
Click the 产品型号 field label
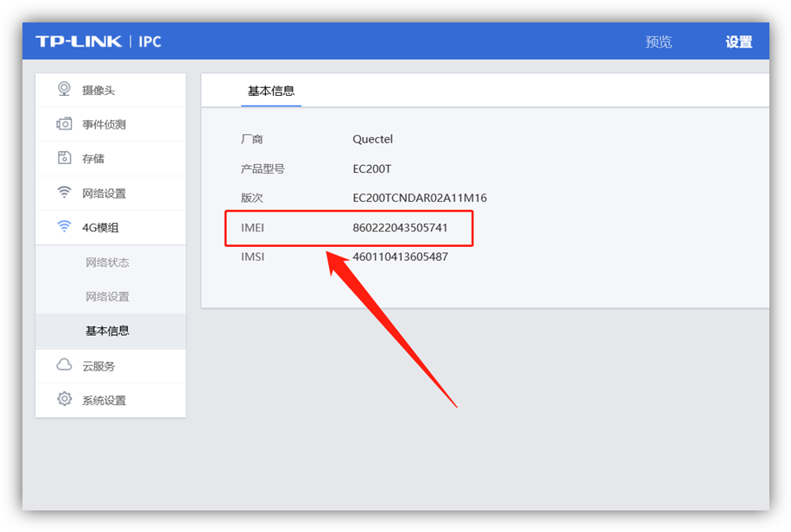[263, 168]
